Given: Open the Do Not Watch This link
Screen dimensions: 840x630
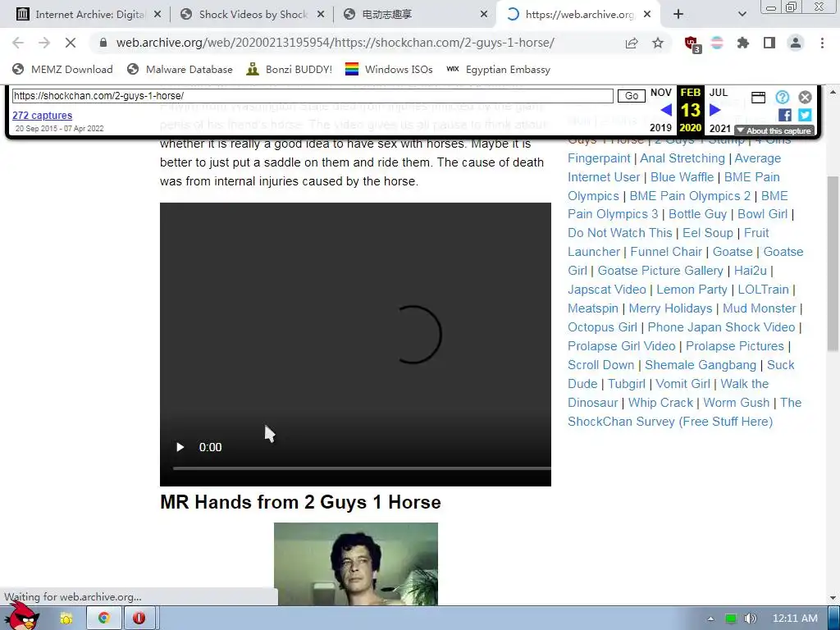Looking at the screenshot, I should 620,232.
